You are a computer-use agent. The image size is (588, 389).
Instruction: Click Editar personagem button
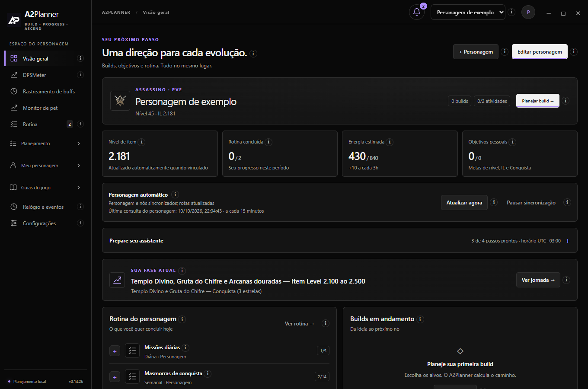click(x=540, y=52)
